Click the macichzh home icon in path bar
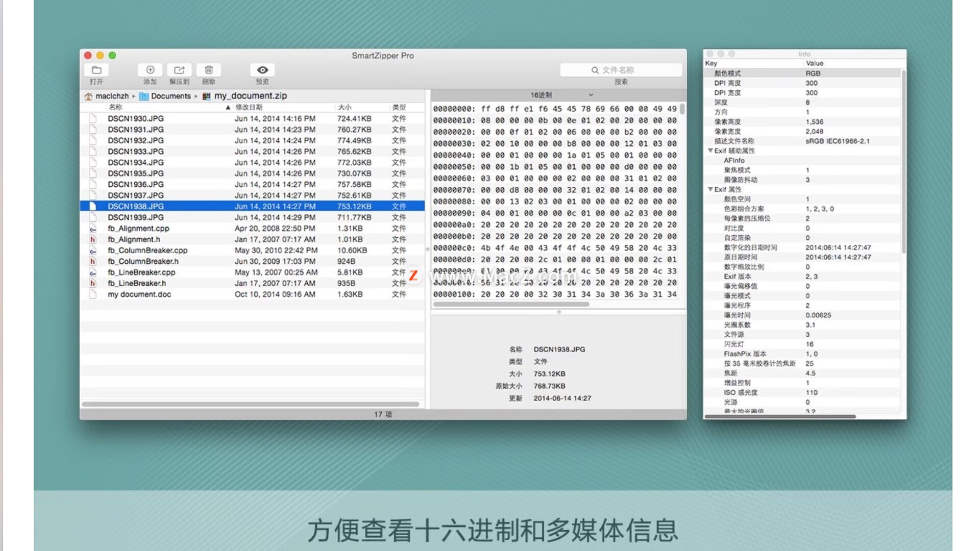The height and width of the screenshot is (551, 980). [x=88, y=96]
